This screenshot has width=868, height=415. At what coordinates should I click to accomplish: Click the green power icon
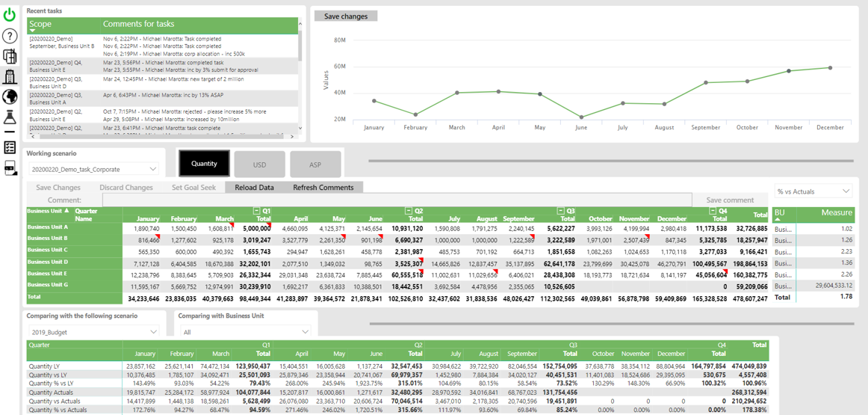[10, 15]
